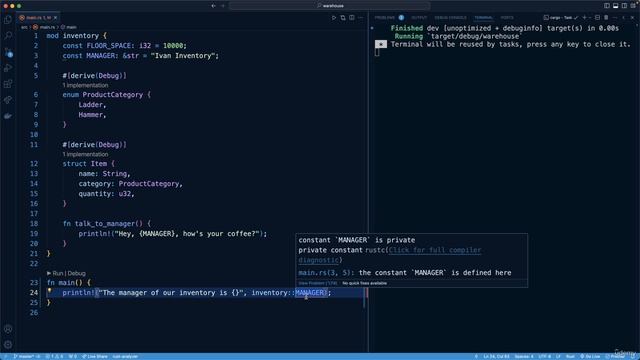Image resolution: width=640 pixels, height=360 pixels.
Task: Click LF end of line in status bar
Action: tap(558, 356)
